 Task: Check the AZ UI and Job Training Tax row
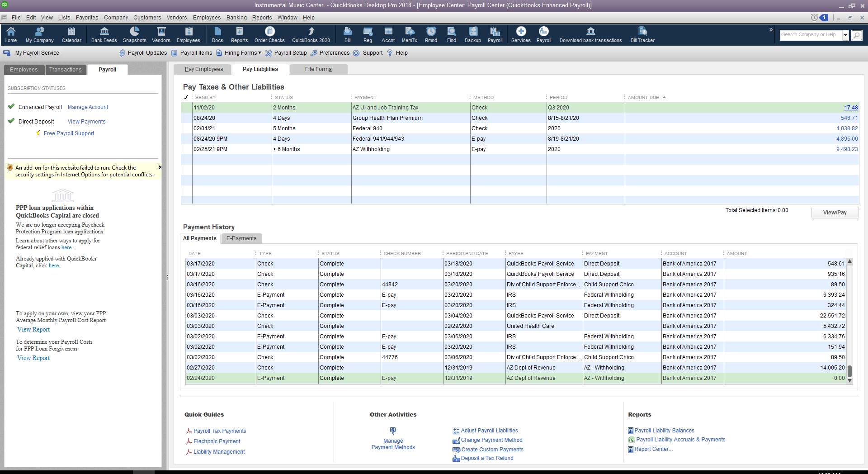click(x=186, y=108)
